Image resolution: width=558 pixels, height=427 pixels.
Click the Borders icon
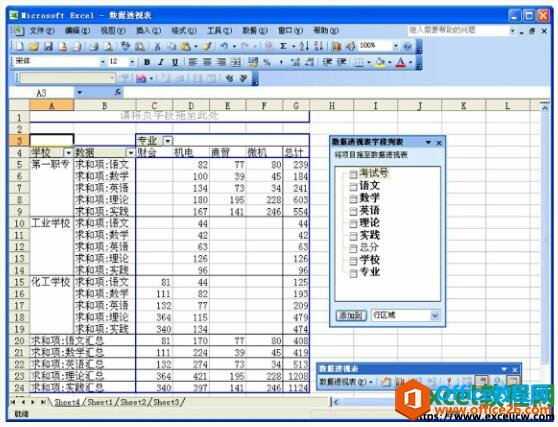359,62
